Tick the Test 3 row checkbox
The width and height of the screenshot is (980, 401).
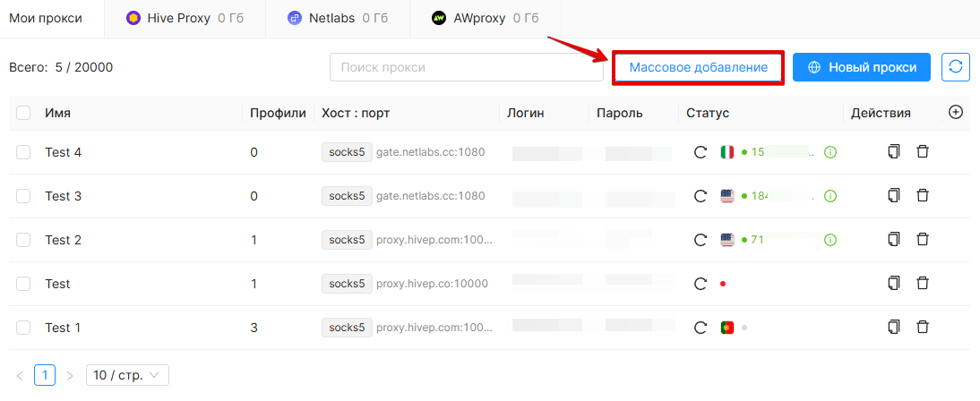coord(23,196)
